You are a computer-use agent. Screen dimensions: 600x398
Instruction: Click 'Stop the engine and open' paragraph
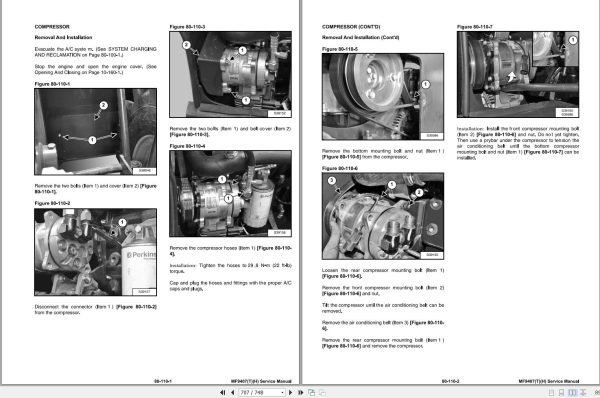[95, 69]
